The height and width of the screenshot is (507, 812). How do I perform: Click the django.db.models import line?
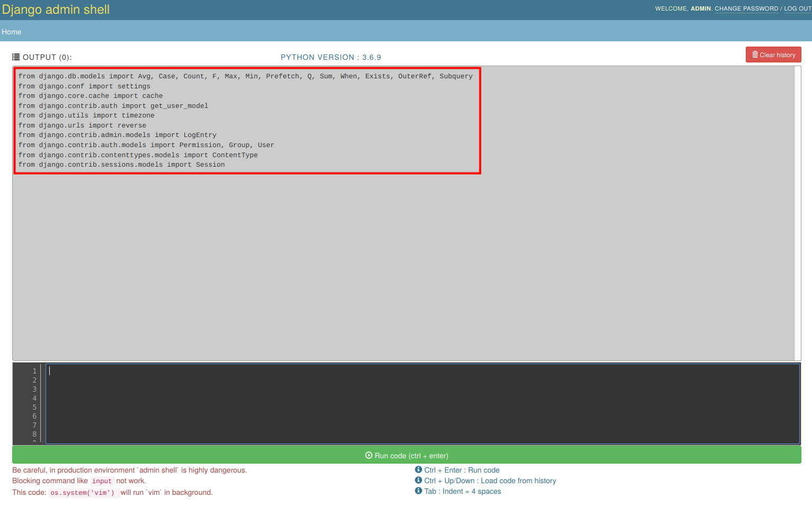coord(245,76)
